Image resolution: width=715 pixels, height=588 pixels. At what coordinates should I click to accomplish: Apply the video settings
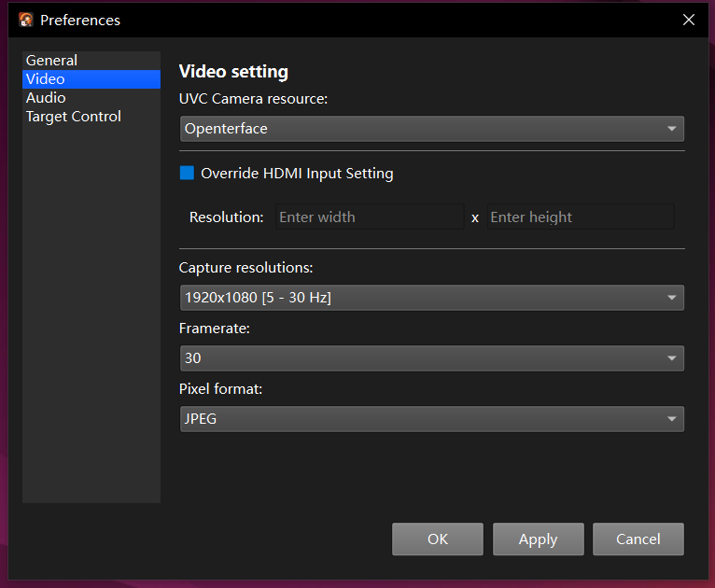pos(538,539)
